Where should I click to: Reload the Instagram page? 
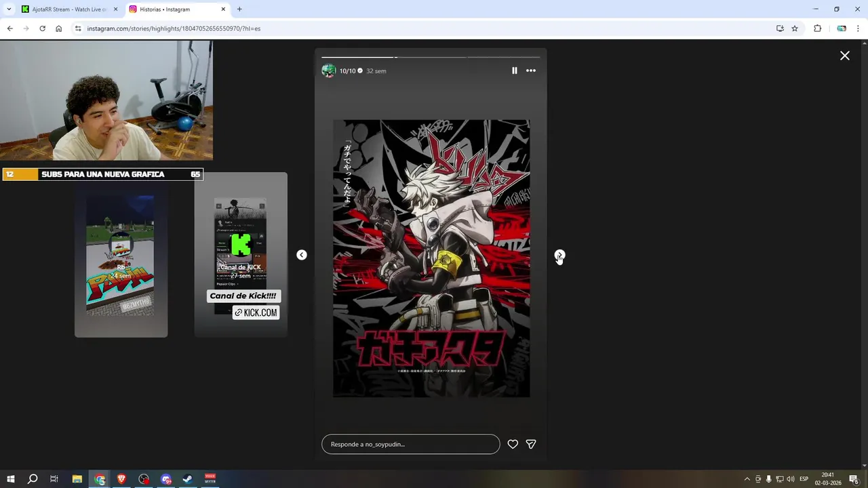pos(43,28)
